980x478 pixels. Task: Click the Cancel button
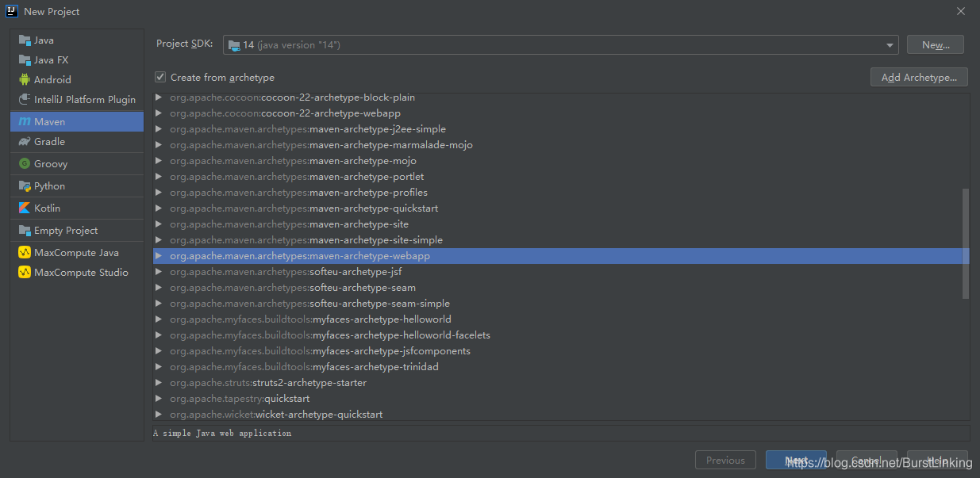867,461
